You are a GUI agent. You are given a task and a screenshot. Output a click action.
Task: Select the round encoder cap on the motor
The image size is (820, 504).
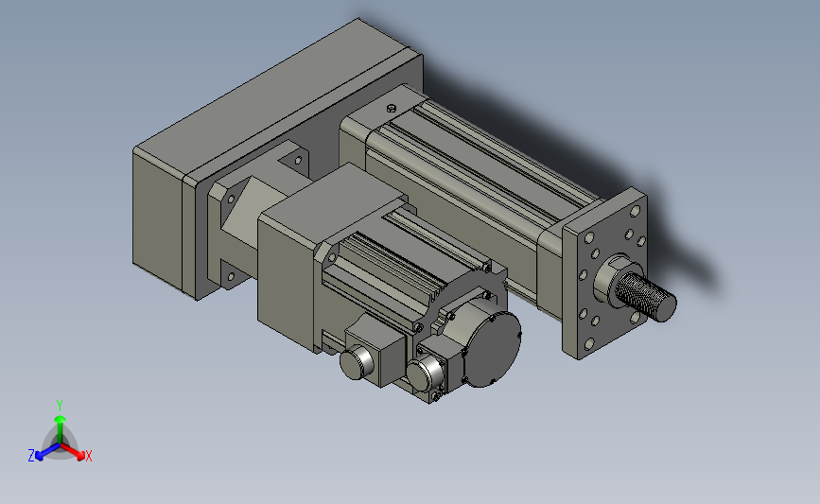pyautogui.click(x=495, y=349)
